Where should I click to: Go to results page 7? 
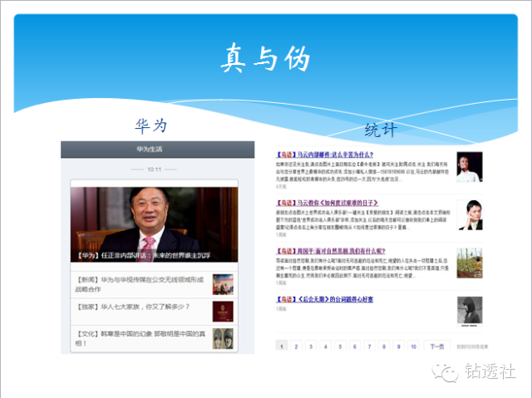coord(369,346)
